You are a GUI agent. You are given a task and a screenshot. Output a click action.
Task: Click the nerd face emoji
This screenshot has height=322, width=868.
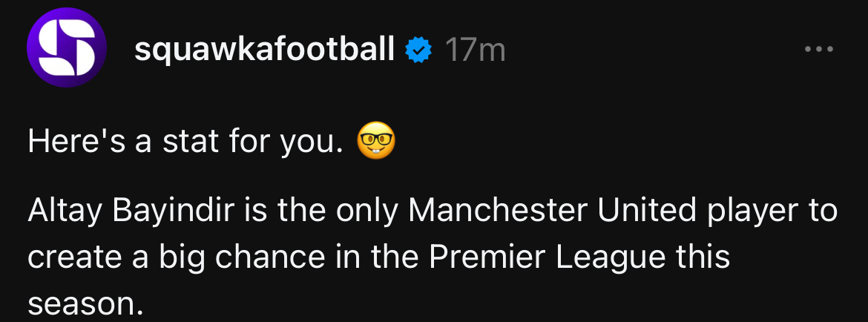tap(376, 140)
